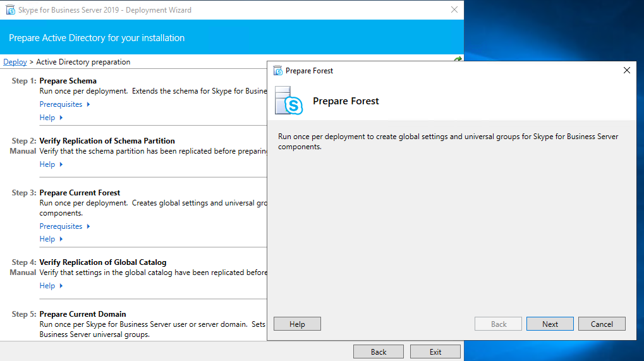Click the Prepare Forest dialog title bar icon
This screenshot has width=644, height=361.
[x=277, y=71]
